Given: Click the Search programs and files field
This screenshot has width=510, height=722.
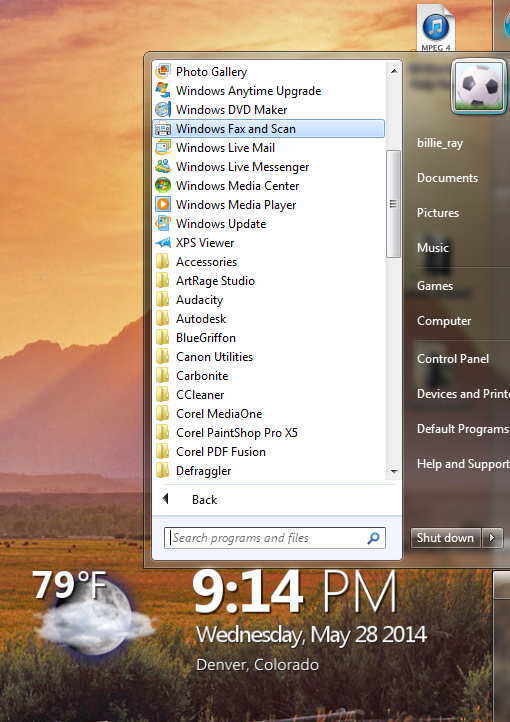Looking at the screenshot, I should tap(275, 538).
